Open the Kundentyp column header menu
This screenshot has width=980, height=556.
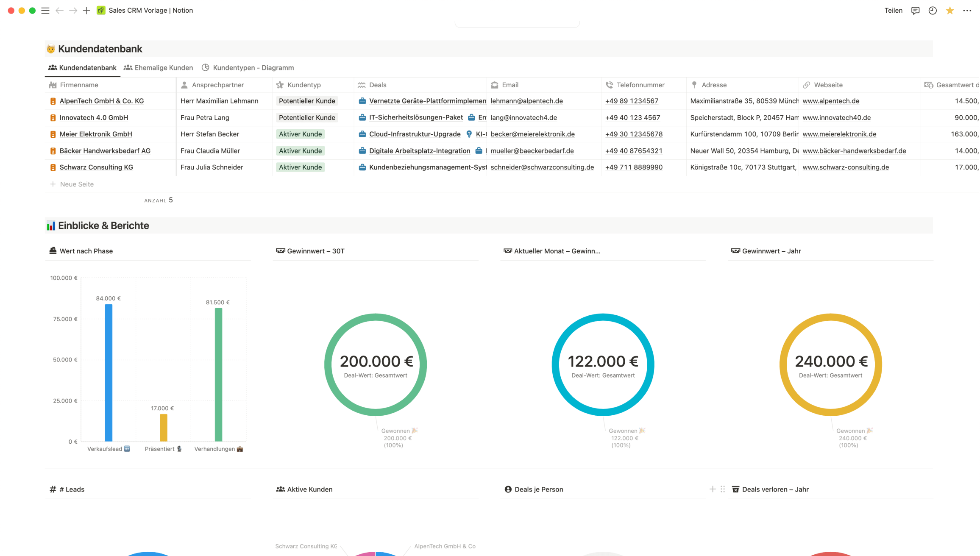tap(313, 85)
